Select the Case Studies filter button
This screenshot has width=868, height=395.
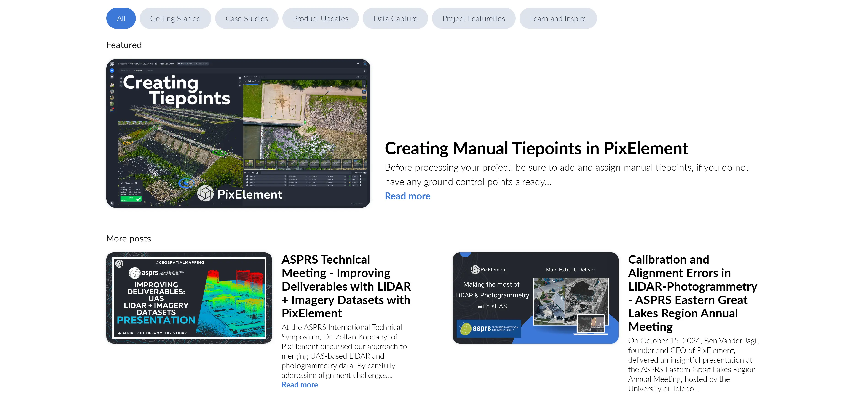pyautogui.click(x=246, y=18)
